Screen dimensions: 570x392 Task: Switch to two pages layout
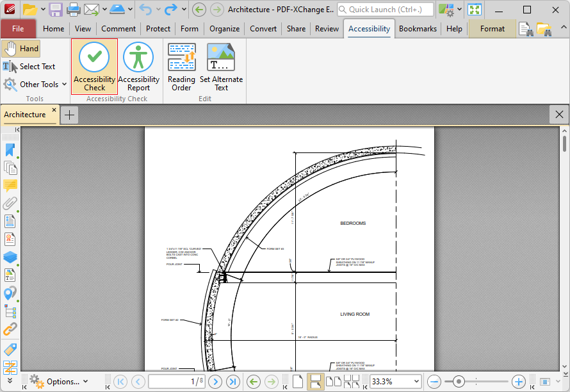tap(333, 382)
